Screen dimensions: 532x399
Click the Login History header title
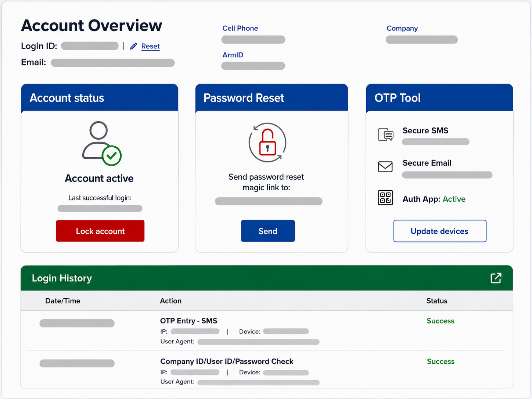click(x=62, y=278)
